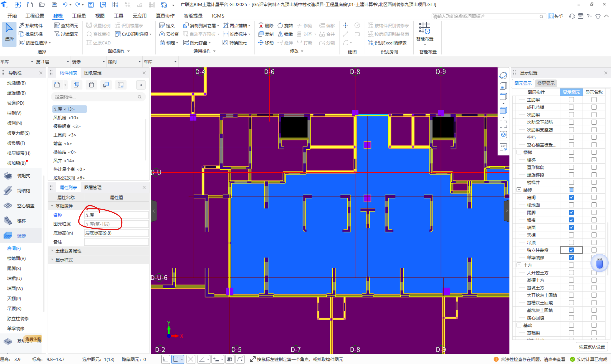The width and height of the screenshot is (611, 364).
Task: Click the 复制 copy tool
Action: (x=266, y=34)
